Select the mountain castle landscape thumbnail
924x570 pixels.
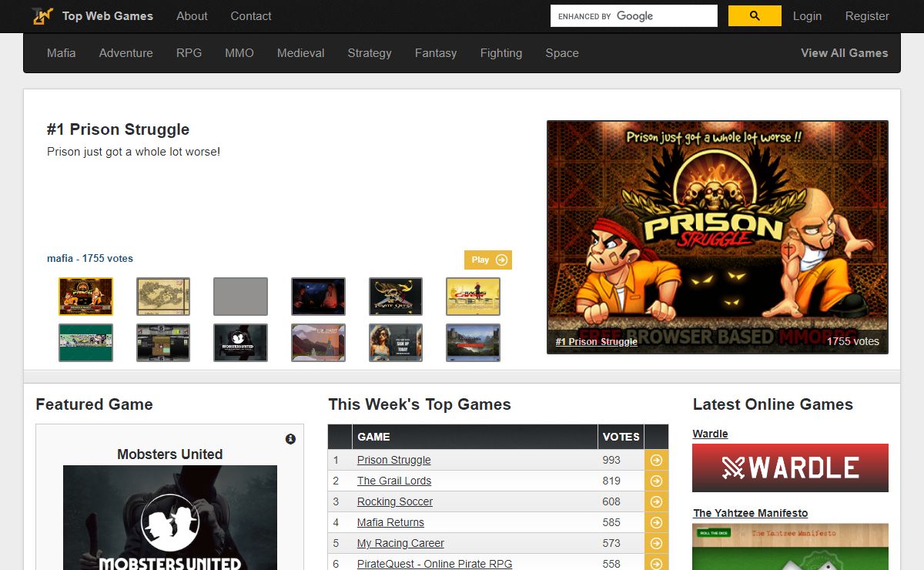[x=318, y=343]
